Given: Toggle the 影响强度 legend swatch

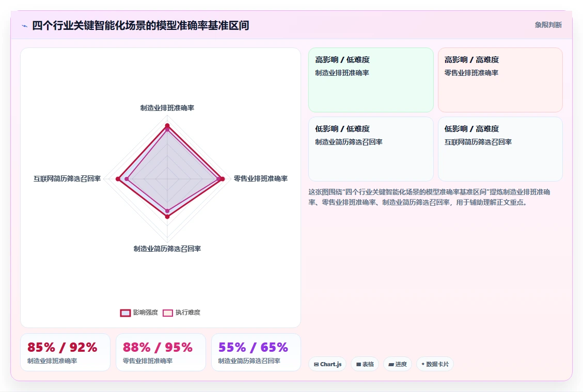Looking at the screenshot, I should [125, 313].
